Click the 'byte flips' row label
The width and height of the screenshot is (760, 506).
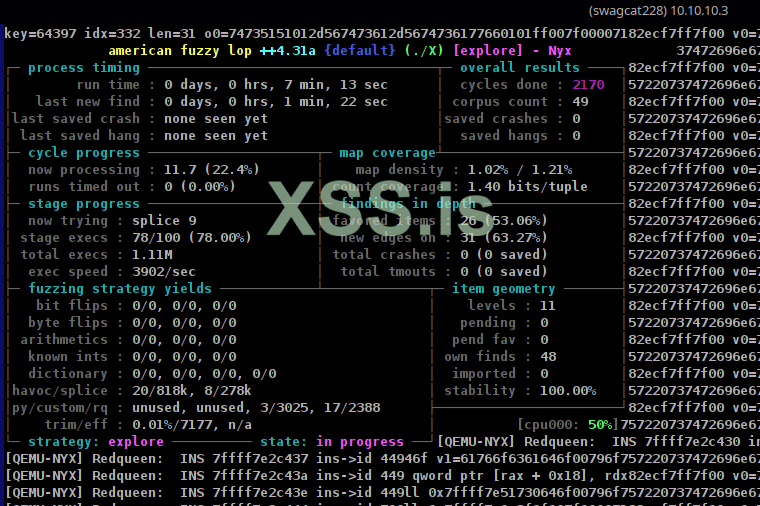point(68,322)
